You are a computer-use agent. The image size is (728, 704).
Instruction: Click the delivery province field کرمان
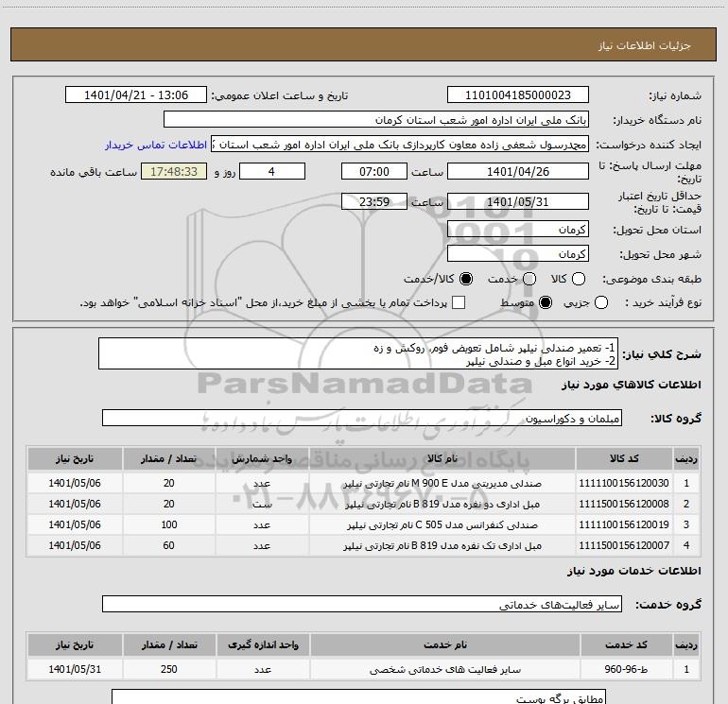518,230
